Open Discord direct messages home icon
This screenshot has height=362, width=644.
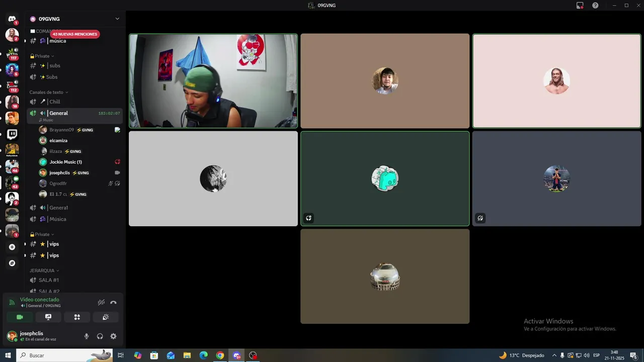(x=12, y=19)
